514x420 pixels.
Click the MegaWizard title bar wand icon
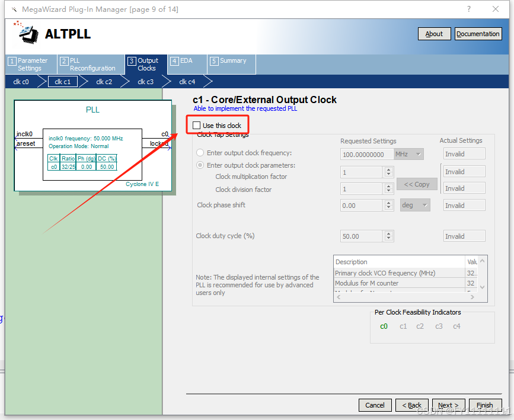click(x=14, y=9)
